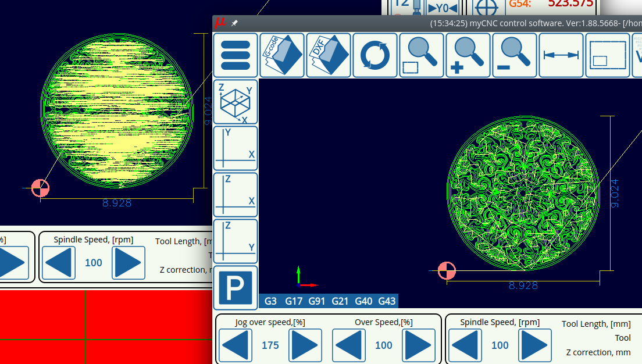This screenshot has height=364, width=642.
Task: Import a DXF file
Action: pyautogui.click(x=329, y=55)
